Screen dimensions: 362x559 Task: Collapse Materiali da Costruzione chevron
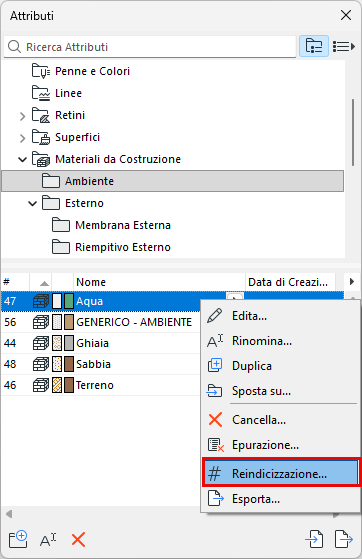pyautogui.click(x=22, y=159)
